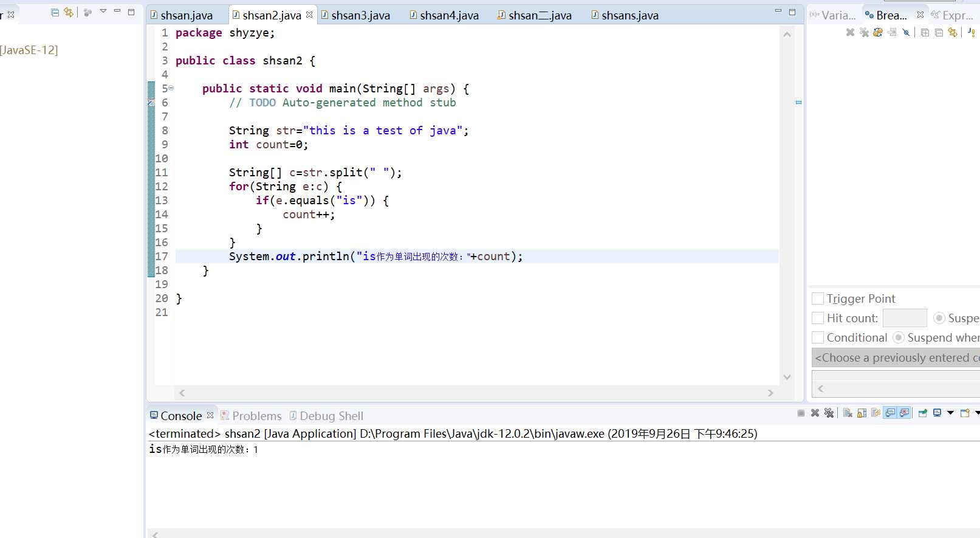Click Remove All Breakpoints icon
This screenshot has width=980, height=538.
click(x=864, y=32)
